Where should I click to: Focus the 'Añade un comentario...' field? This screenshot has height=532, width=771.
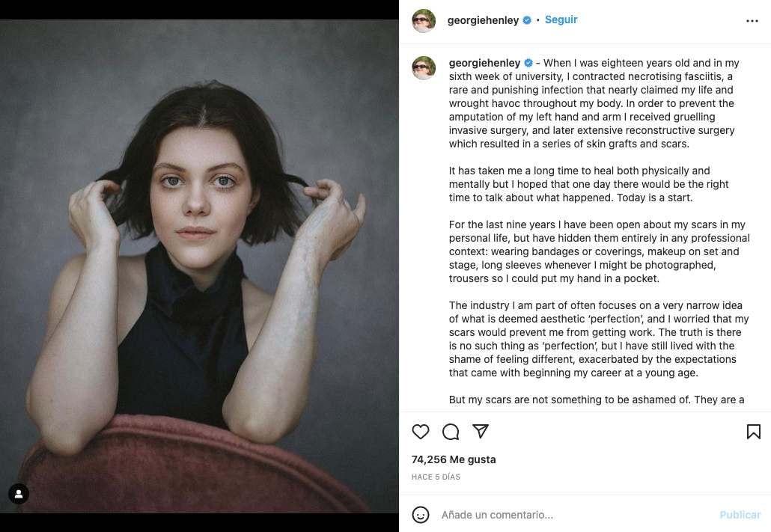569,515
